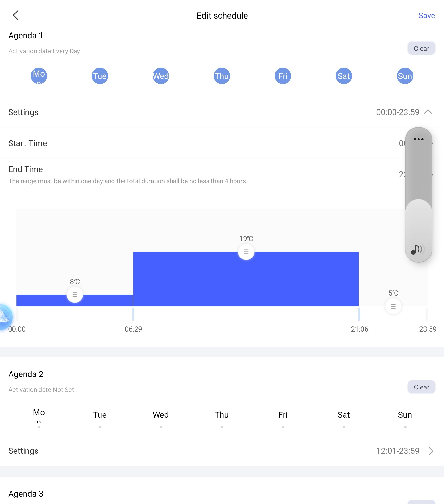Image resolution: width=444 pixels, height=504 pixels.
Task: Deselect Tue in Agenda 1
Action: pos(100,76)
